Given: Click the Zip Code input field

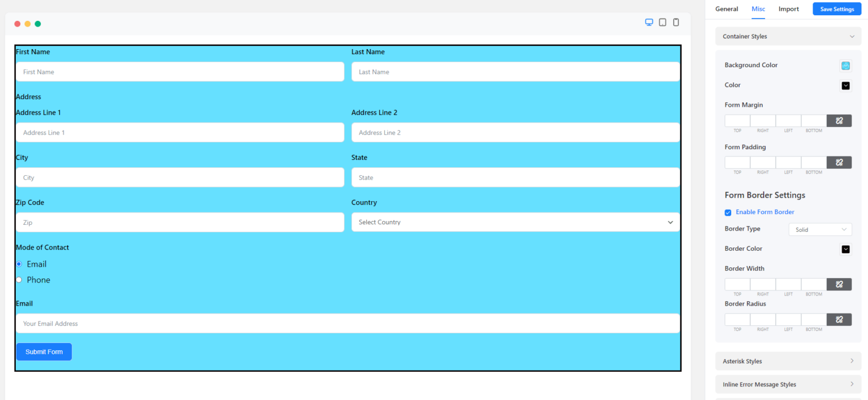Looking at the screenshot, I should click(x=180, y=222).
